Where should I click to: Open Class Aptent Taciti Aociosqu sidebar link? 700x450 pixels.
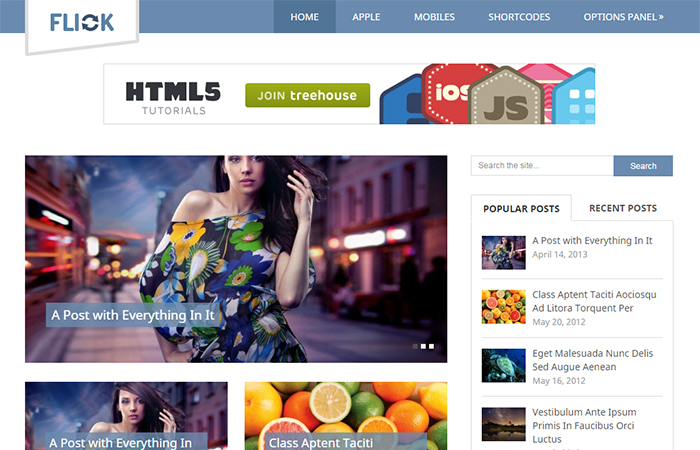coord(594,301)
